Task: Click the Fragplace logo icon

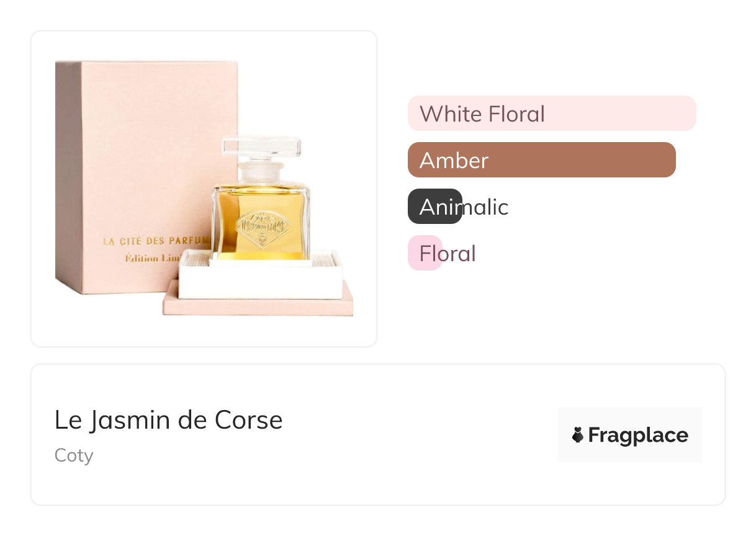Action: point(578,435)
